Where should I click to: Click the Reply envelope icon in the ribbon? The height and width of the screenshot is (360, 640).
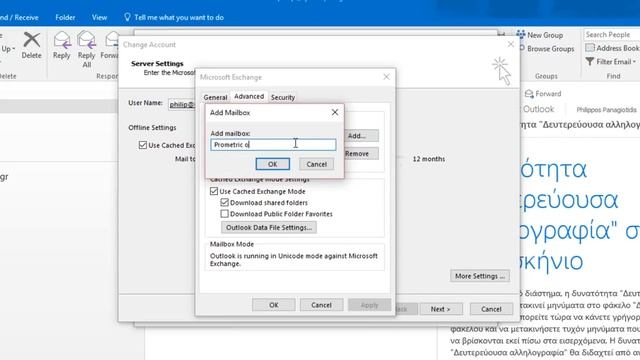click(x=62, y=40)
